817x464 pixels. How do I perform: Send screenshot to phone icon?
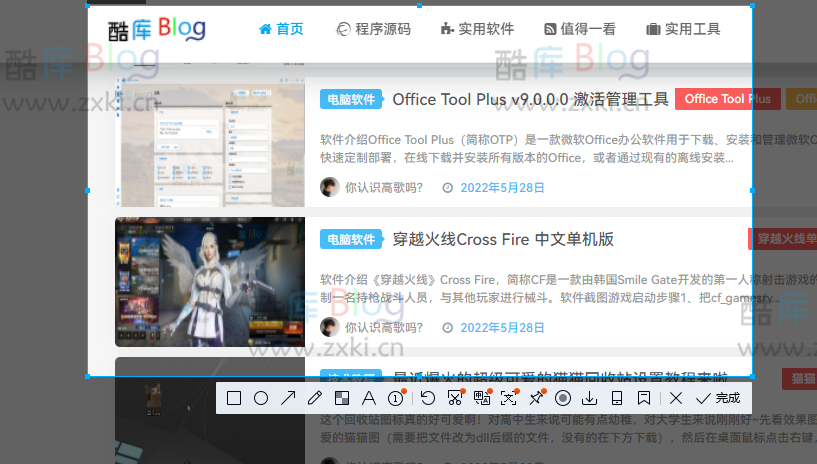617,398
